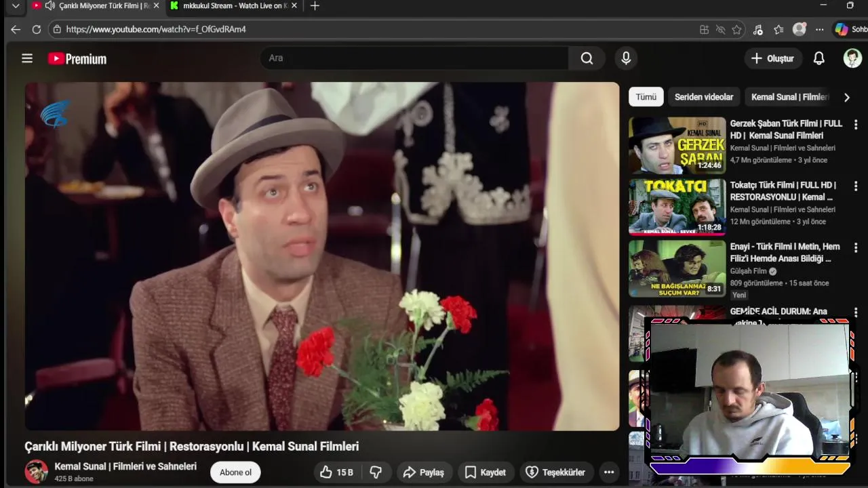Open Enayi thumbnail 8:31
Viewport: 868px width, 488px height.
tap(677, 268)
